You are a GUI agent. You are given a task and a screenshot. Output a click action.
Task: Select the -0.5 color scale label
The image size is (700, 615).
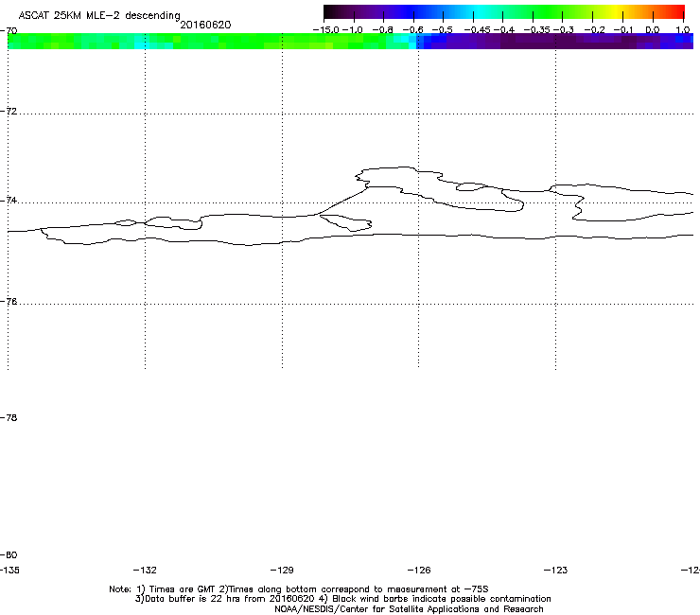click(x=443, y=30)
